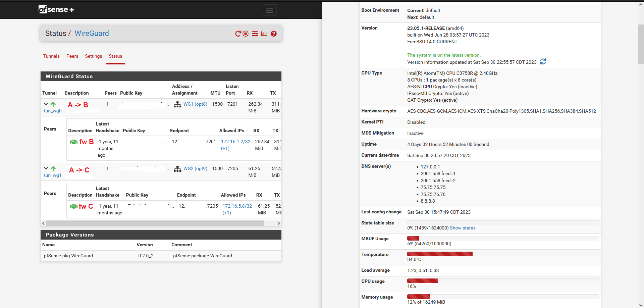Viewport: 644px width, 308px height.
Task: Click the (+1) link under 172.16.1.2/32
Action: point(225,148)
